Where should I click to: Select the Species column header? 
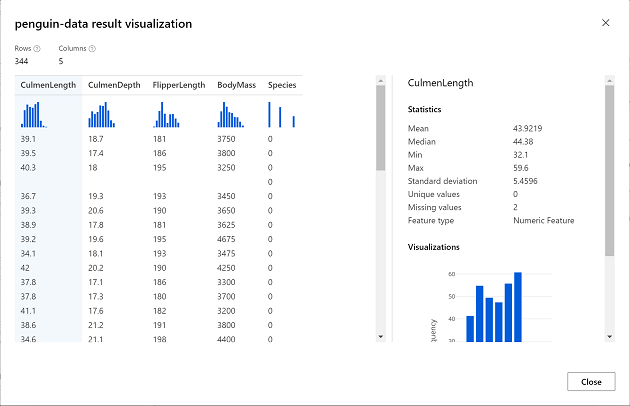tap(282, 85)
